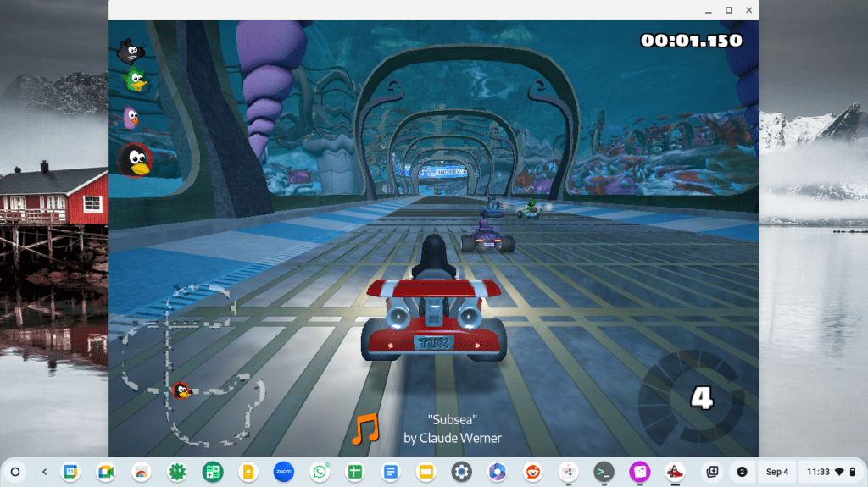Click Tux marker on the track minimap
The height and width of the screenshot is (487, 868).
click(181, 390)
